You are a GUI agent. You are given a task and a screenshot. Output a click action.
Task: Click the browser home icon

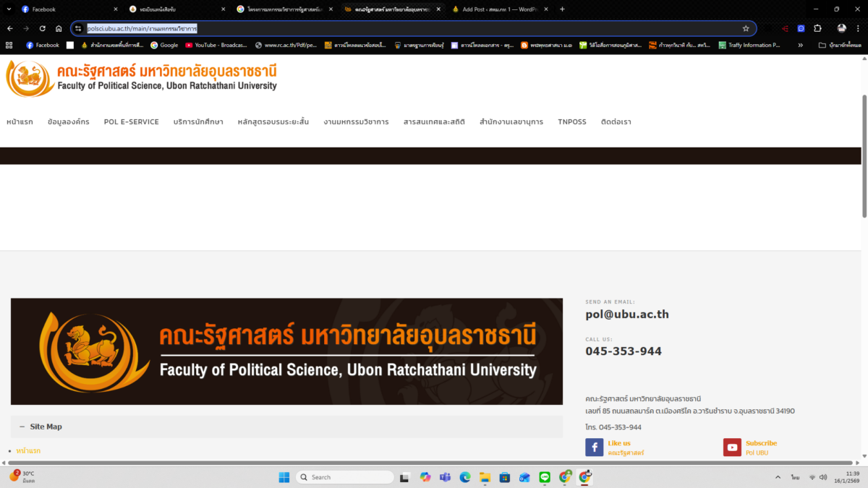point(59,28)
